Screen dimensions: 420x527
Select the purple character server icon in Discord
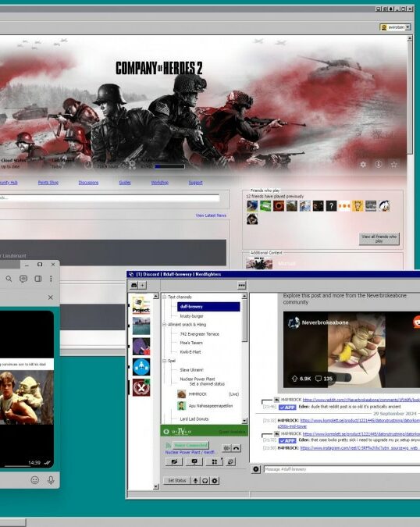point(141,346)
